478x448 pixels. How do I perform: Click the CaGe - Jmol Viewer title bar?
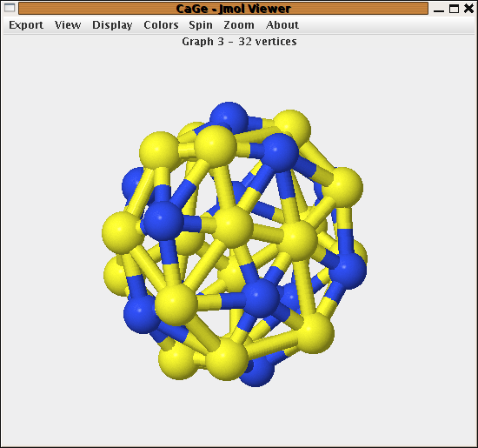(223, 9)
